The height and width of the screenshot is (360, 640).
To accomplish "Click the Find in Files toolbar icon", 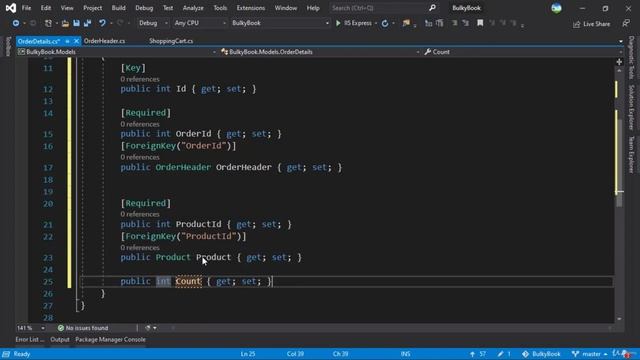I will point(406,23).
